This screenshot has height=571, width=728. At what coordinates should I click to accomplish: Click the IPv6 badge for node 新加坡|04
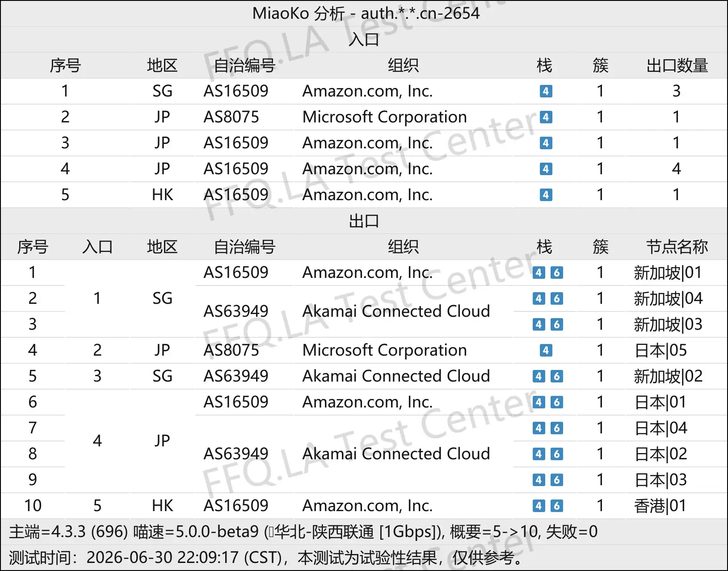pyautogui.click(x=556, y=298)
